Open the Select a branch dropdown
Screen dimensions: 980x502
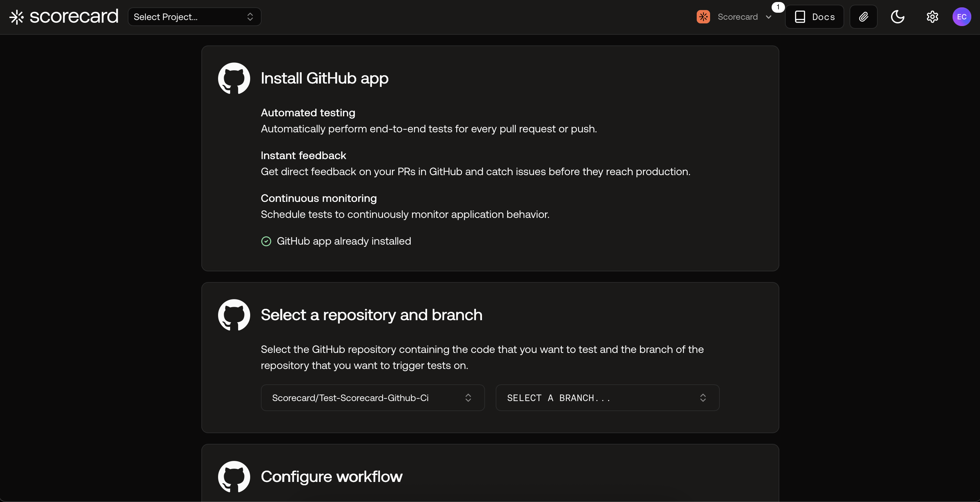(607, 398)
